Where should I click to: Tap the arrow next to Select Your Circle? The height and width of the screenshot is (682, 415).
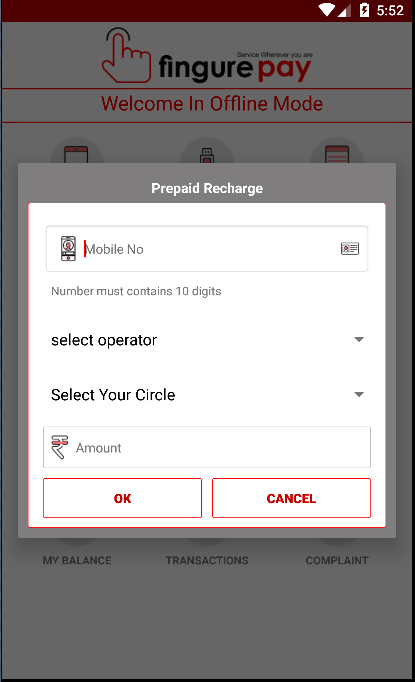[x=359, y=394]
